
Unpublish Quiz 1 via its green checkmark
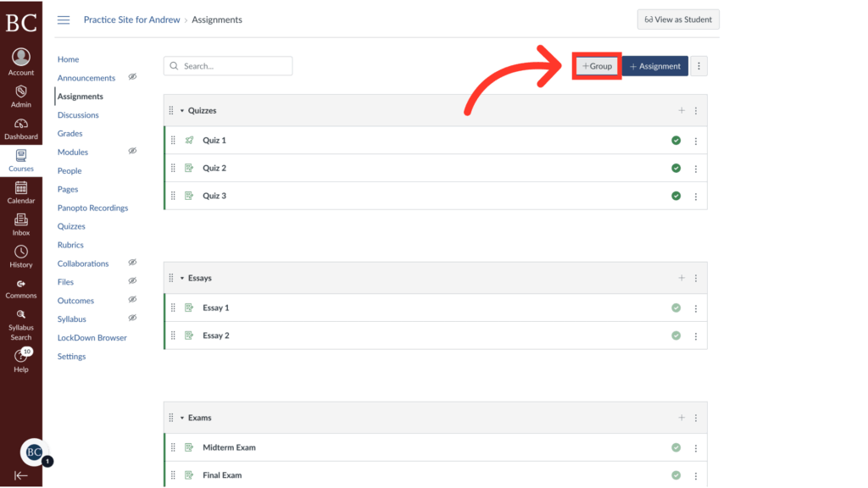click(676, 140)
